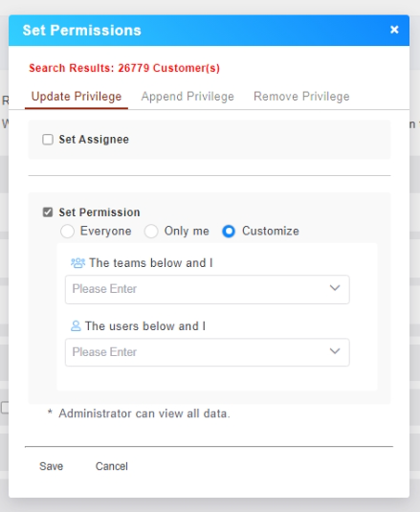Uncheck the Set Permission checkbox
This screenshot has width=420, height=512.
point(48,212)
